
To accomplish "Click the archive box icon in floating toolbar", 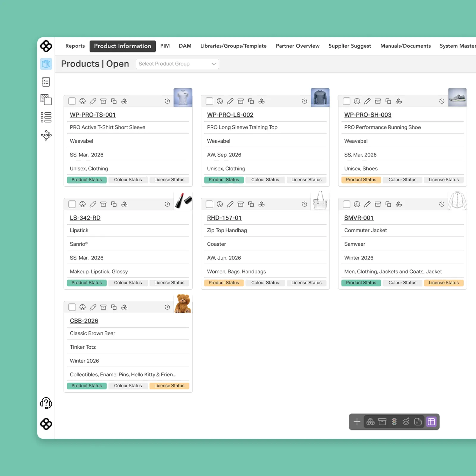I will pyautogui.click(x=382, y=422).
